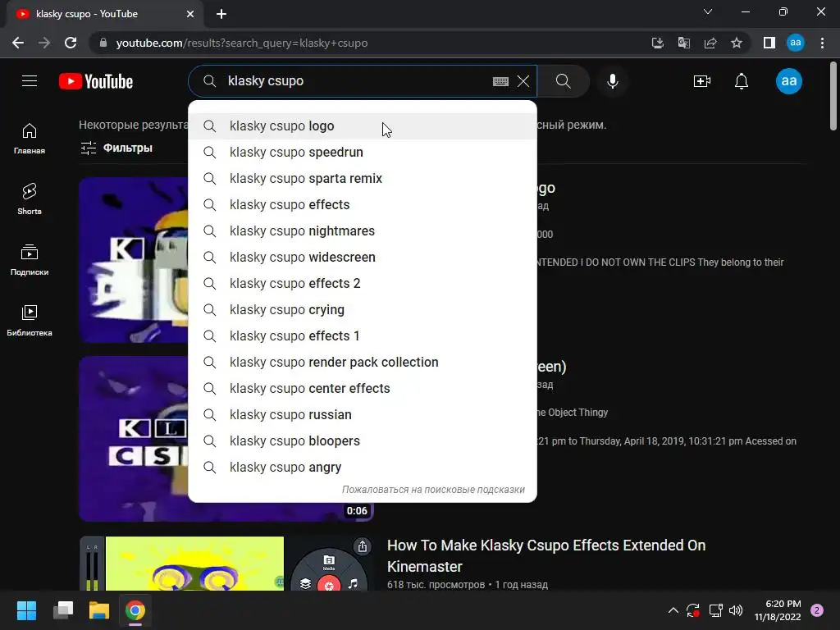Open the Kinemaster tutorial video thumbnail
Image resolution: width=840 pixels, height=630 pixels.
pyautogui.click(x=226, y=564)
